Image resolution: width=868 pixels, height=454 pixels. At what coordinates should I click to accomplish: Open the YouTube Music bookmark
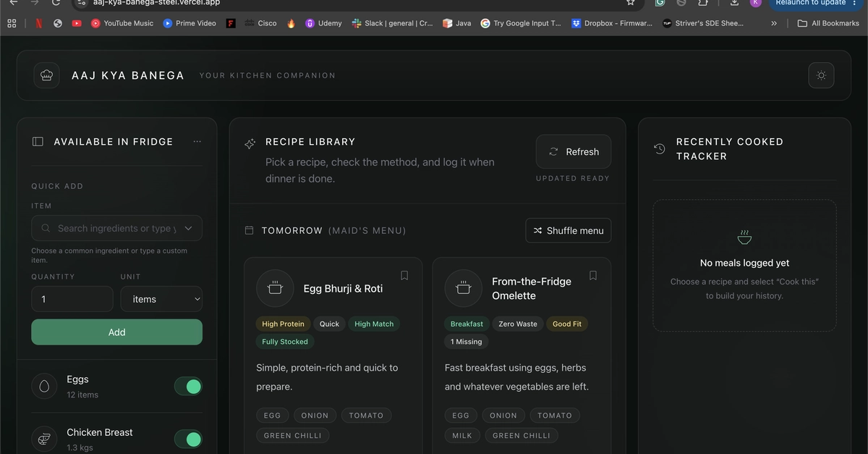(x=122, y=23)
